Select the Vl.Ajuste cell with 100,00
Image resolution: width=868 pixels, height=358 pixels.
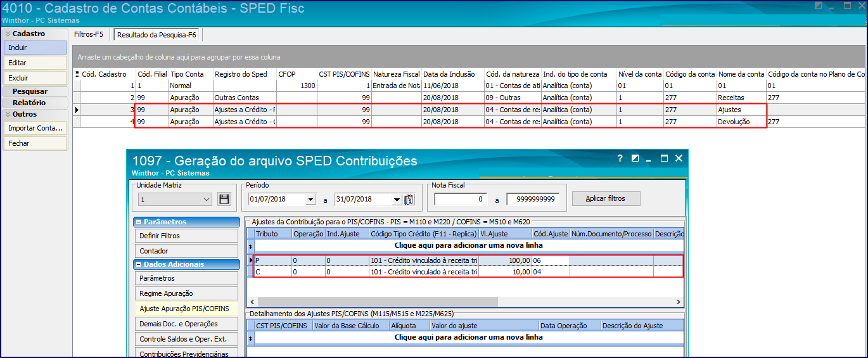coord(505,260)
